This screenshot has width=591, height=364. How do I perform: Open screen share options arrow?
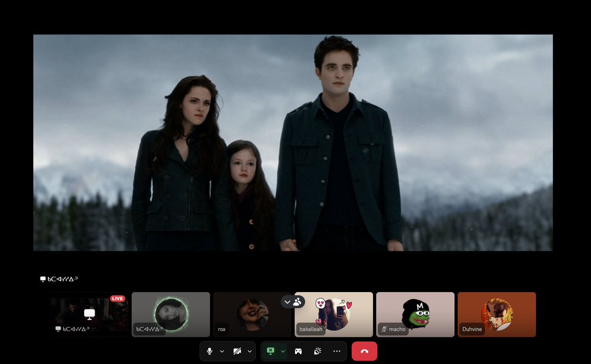coord(283,351)
